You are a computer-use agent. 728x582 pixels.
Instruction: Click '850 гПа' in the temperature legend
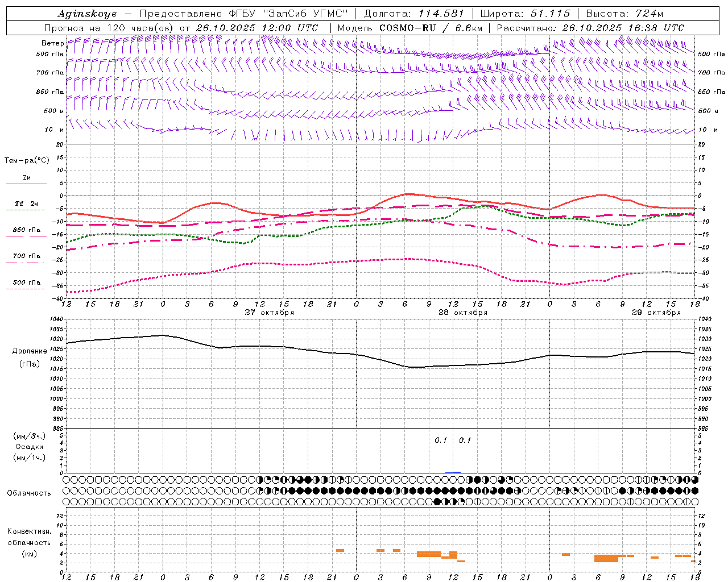(27, 230)
